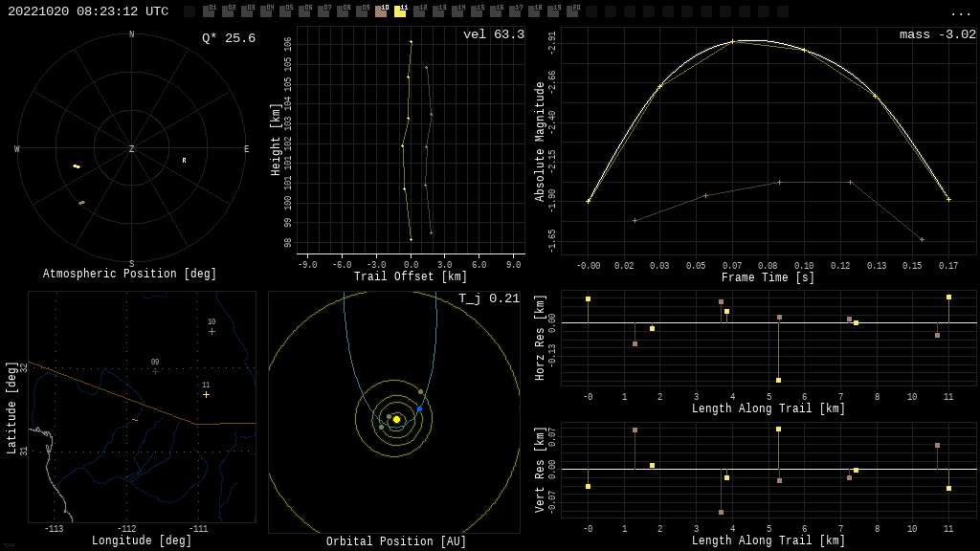
Task: Click the timestamp 20221020 08:23:12 UTC
Action: 88,11
